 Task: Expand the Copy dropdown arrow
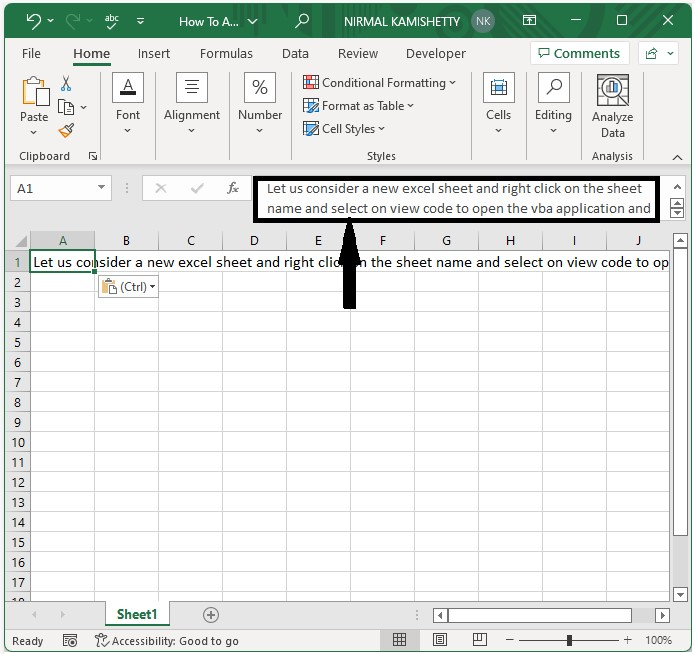click(x=84, y=107)
